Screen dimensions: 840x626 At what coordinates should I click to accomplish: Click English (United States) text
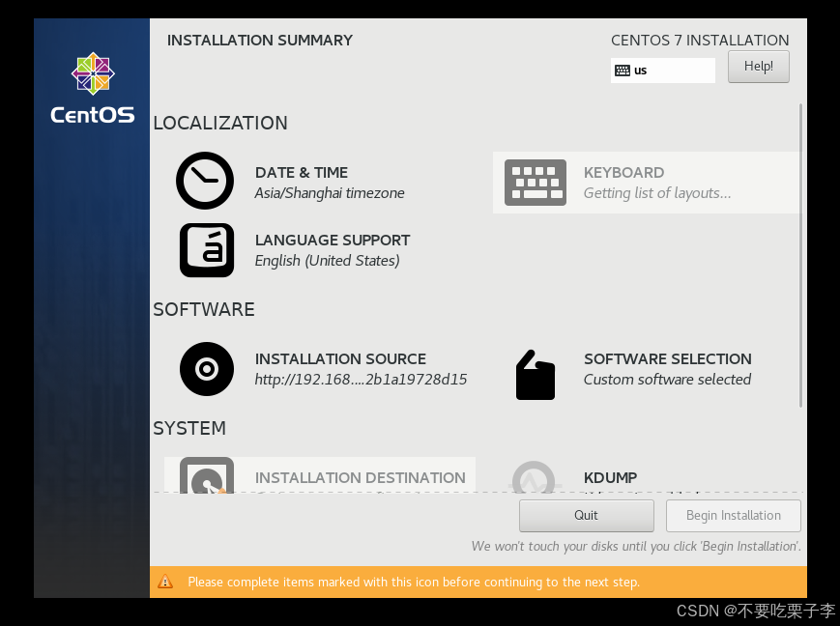pyautogui.click(x=328, y=260)
